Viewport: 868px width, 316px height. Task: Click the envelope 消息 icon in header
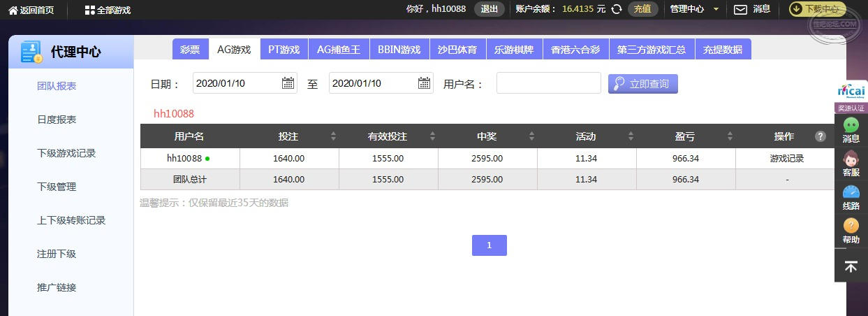point(740,9)
